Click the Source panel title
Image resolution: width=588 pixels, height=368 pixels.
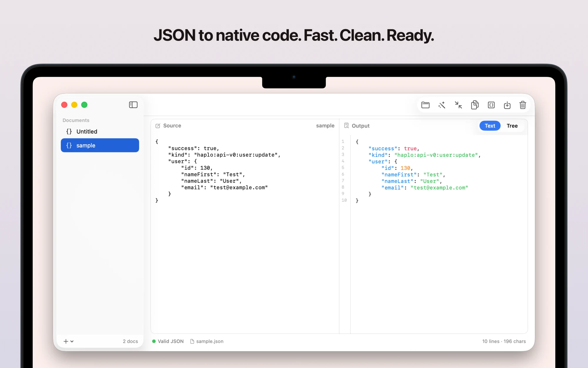coord(172,126)
